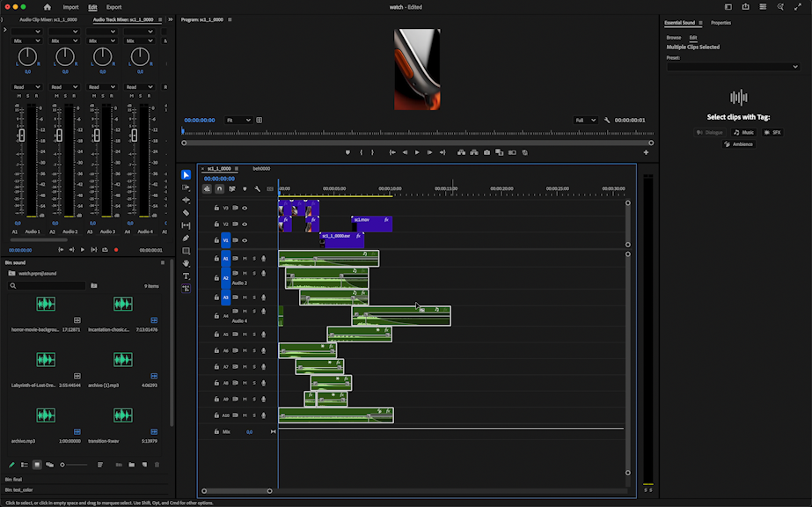This screenshot has width=812, height=507.
Task: Click the Audio 1 volume fader
Action: 22,135
